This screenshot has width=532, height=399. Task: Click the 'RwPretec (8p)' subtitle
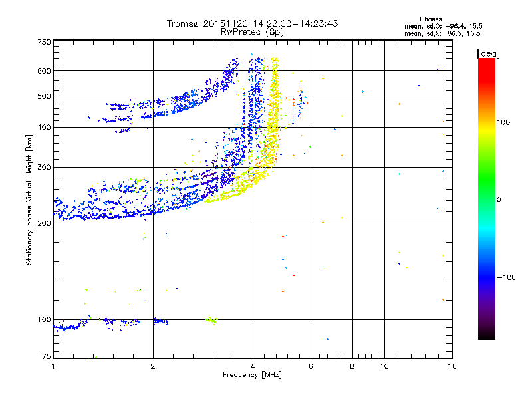[x=252, y=32]
